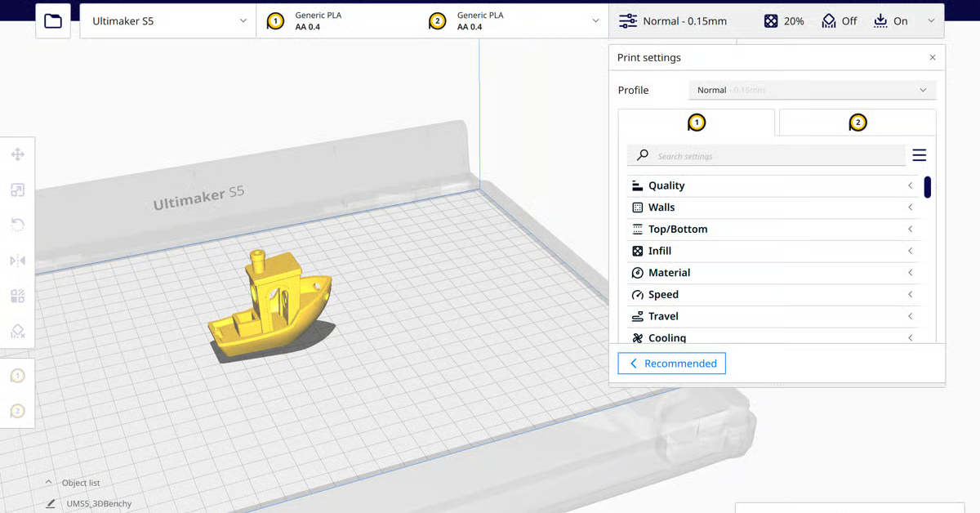Switch to extruder 2 tab in Print settings
The image size is (980, 513).
[x=857, y=122]
